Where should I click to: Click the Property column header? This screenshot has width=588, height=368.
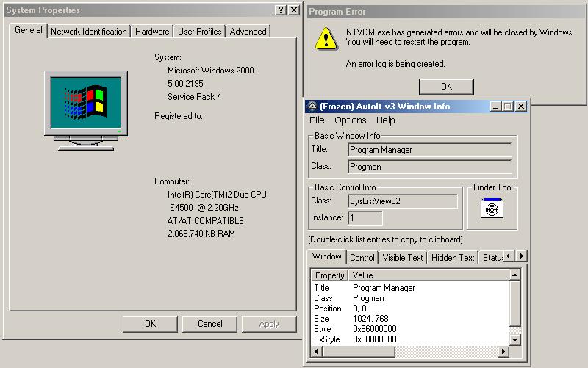329,275
